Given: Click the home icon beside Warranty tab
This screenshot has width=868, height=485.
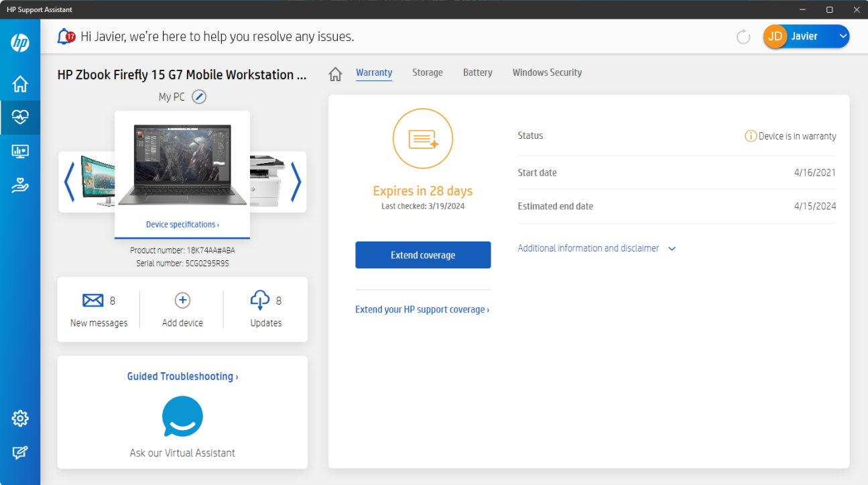Looking at the screenshot, I should pyautogui.click(x=335, y=74).
